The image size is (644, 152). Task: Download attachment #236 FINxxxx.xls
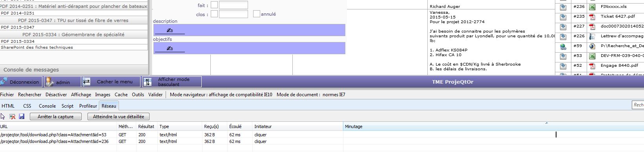tap(563, 7)
